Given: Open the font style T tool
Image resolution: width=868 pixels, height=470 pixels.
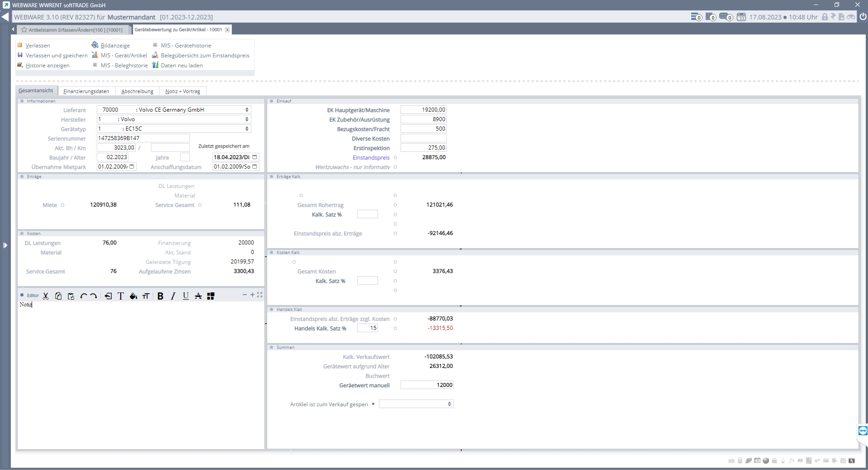Looking at the screenshot, I should pos(121,296).
